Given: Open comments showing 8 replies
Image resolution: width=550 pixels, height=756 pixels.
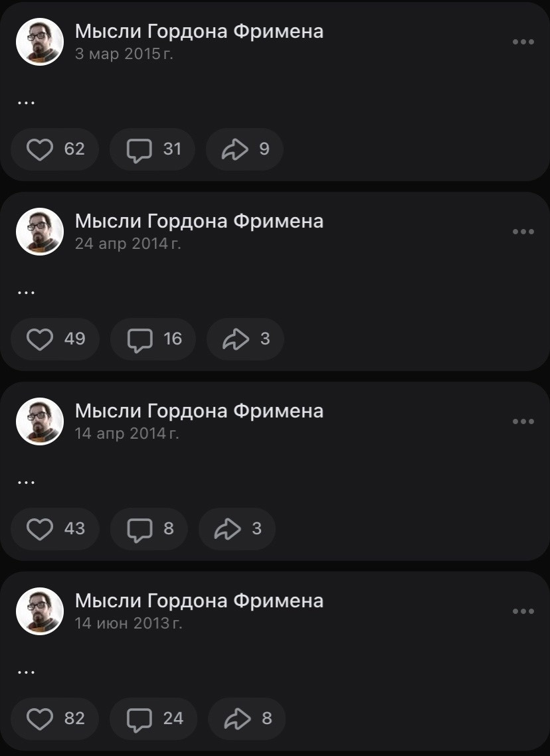Looking at the screenshot, I should pyautogui.click(x=149, y=529).
